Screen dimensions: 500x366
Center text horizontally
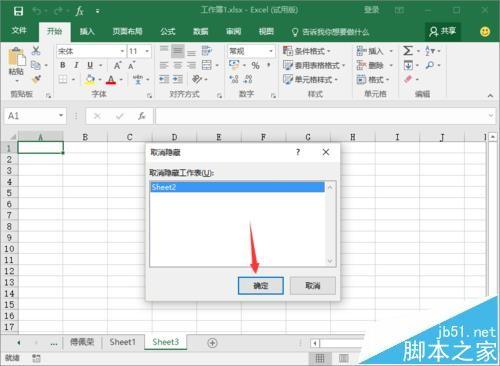tap(178, 65)
